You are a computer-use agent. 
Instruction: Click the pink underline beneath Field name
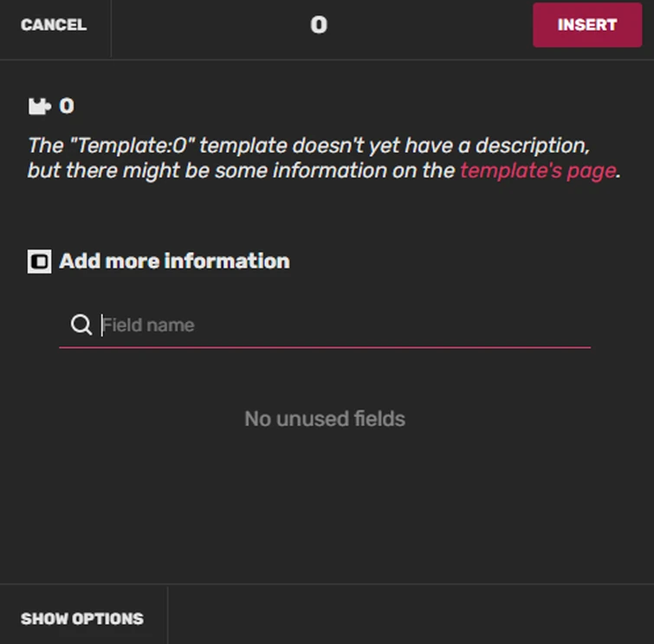tap(325, 348)
